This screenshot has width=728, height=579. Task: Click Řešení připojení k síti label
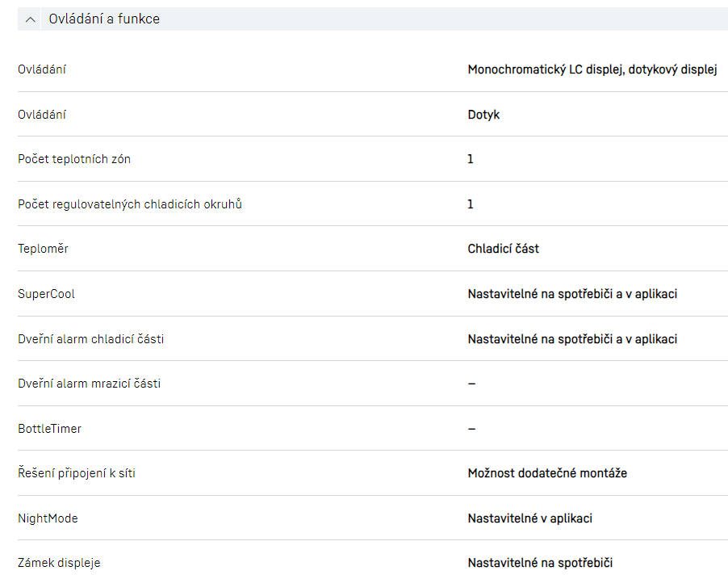click(77, 473)
